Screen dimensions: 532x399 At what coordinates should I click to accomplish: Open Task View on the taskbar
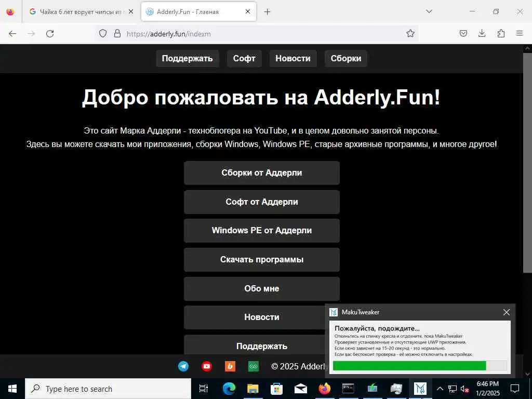point(204,389)
